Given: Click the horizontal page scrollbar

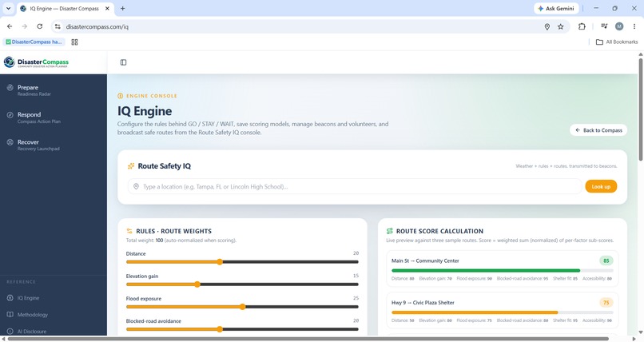Looking at the screenshot, I should tap(308, 339).
